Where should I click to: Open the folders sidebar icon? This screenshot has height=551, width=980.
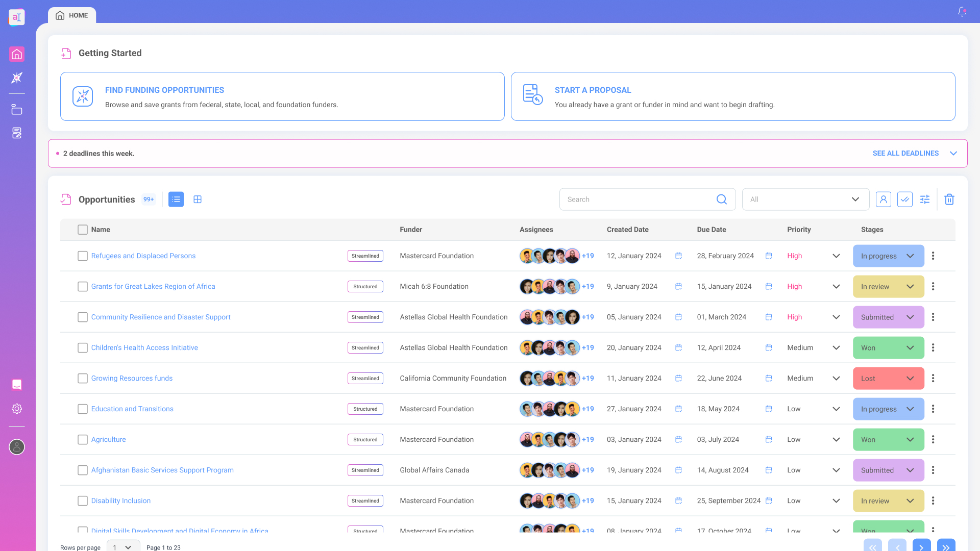click(17, 110)
